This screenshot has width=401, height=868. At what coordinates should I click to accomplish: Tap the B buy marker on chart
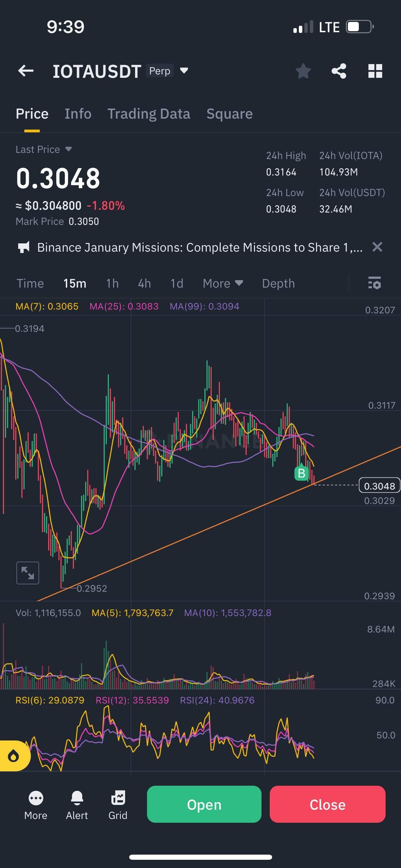tap(301, 473)
